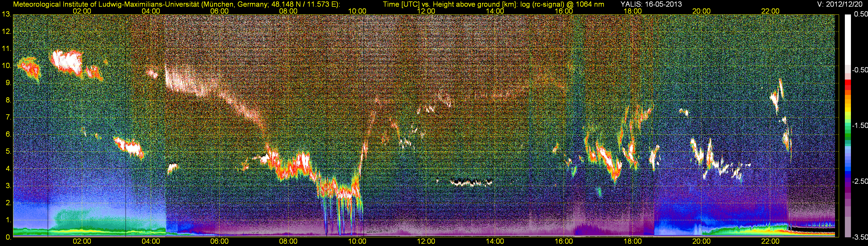Click the bottom axis label 10:00
This screenshot has width=868, height=246.
[357, 241]
